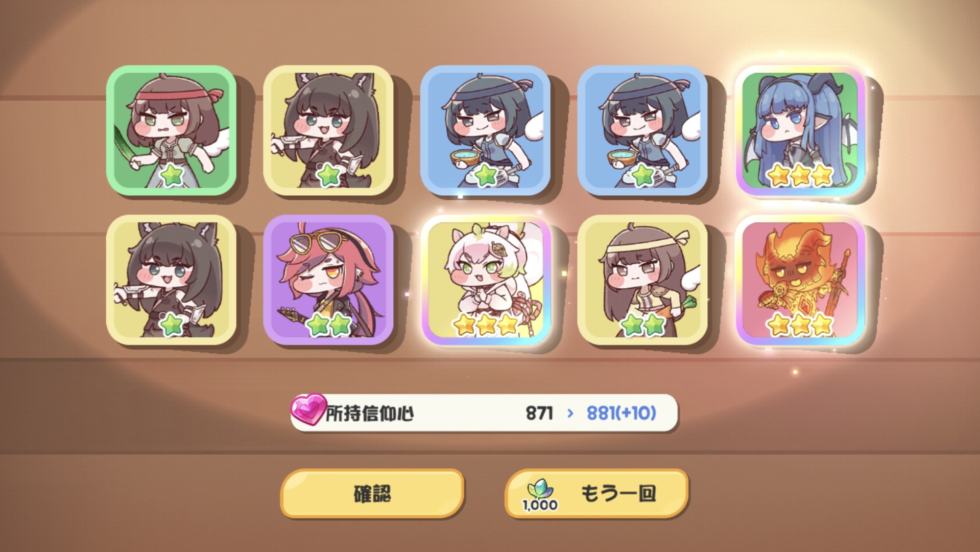This screenshot has height=552, width=980.
Task: Select the yellow headband girl holding carrot
Action: 642,280
